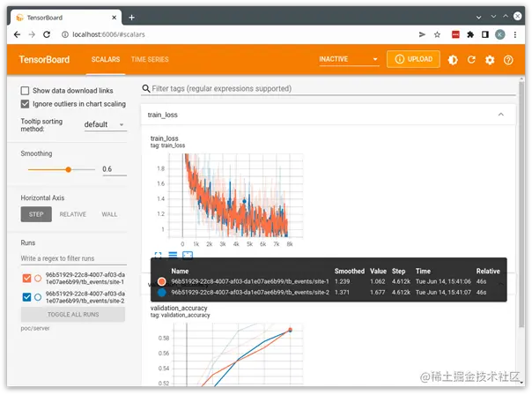Close the TensorBoard browser tab
The height and width of the screenshot is (395, 532).
tap(115, 18)
